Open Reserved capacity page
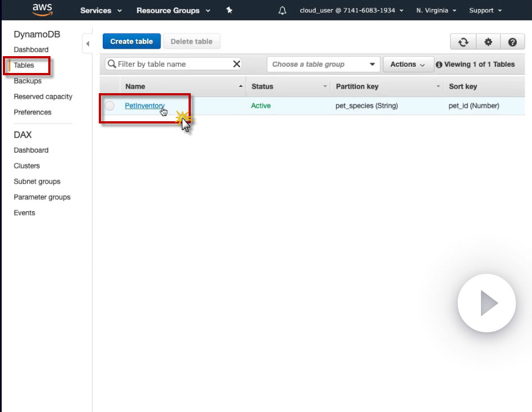The width and height of the screenshot is (532, 412). click(43, 97)
